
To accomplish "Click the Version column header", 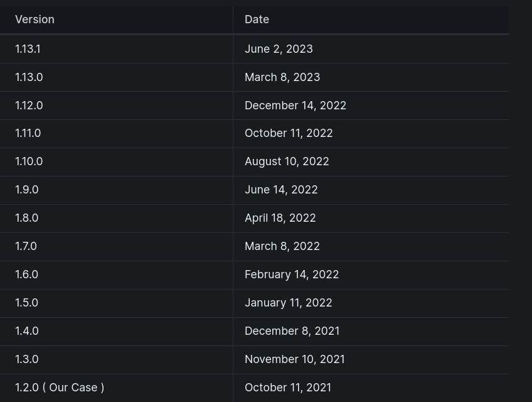I will [x=35, y=19].
